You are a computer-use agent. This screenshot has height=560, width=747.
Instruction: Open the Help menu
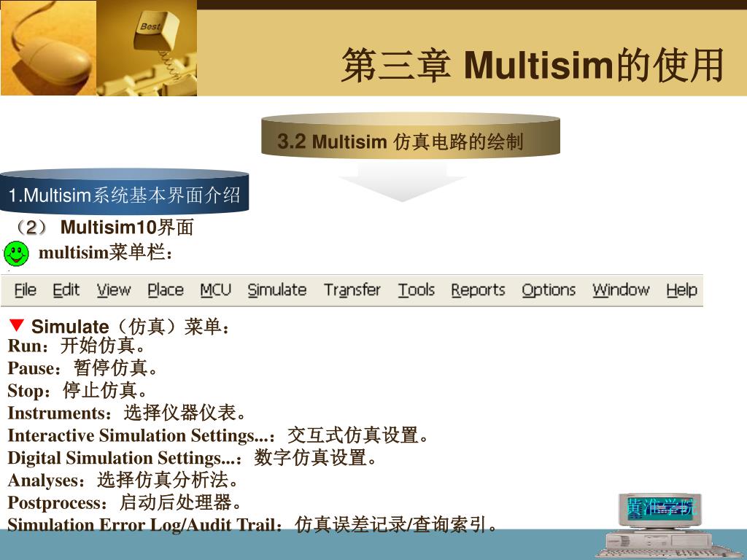pos(681,289)
